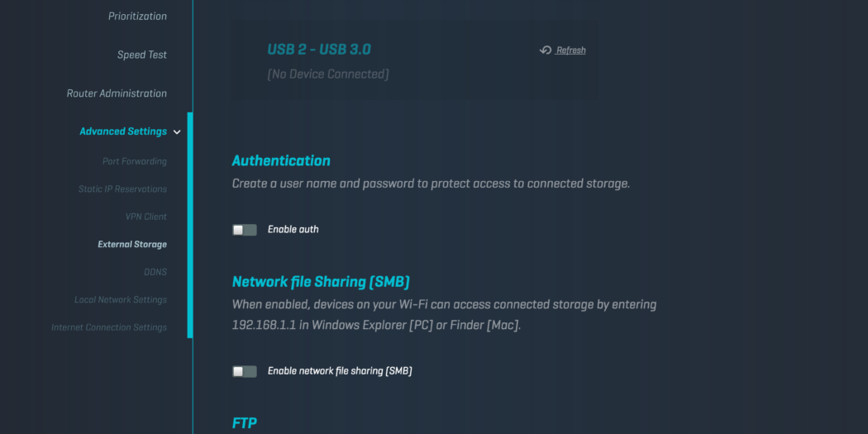Image resolution: width=868 pixels, height=434 pixels.
Task: Navigate to Static IP Reservations
Action: click(x=122, y=189)
